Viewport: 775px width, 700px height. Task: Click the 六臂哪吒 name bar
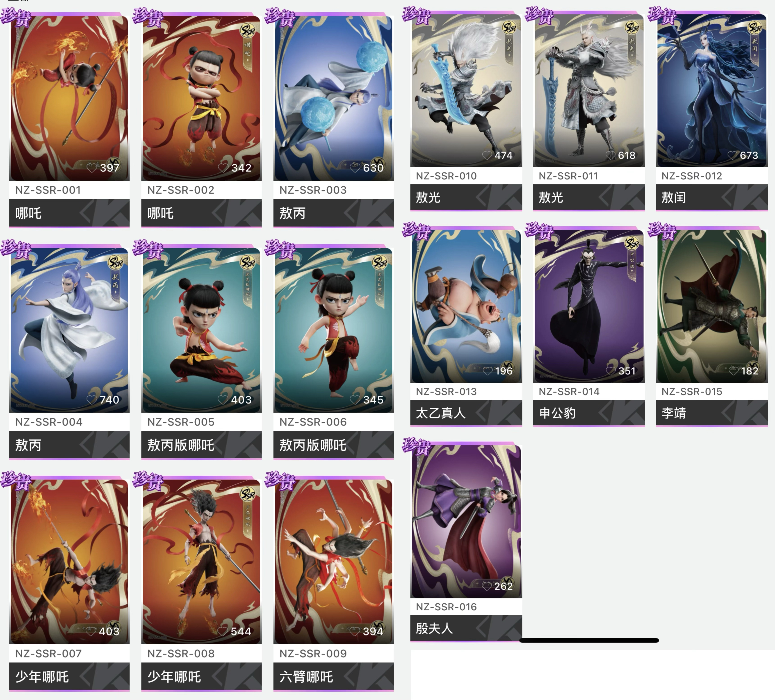point(333,677)
